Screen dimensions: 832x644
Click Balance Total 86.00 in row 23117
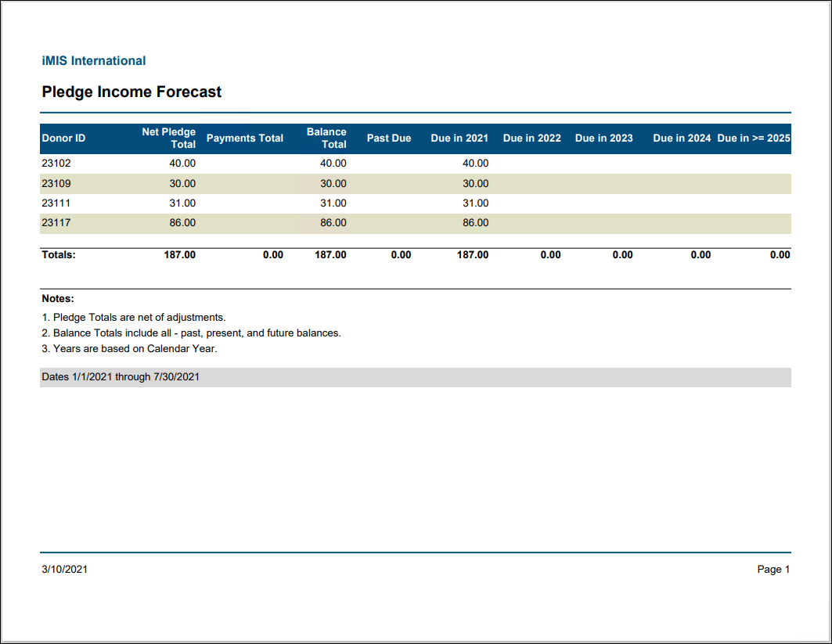(333, 223)
